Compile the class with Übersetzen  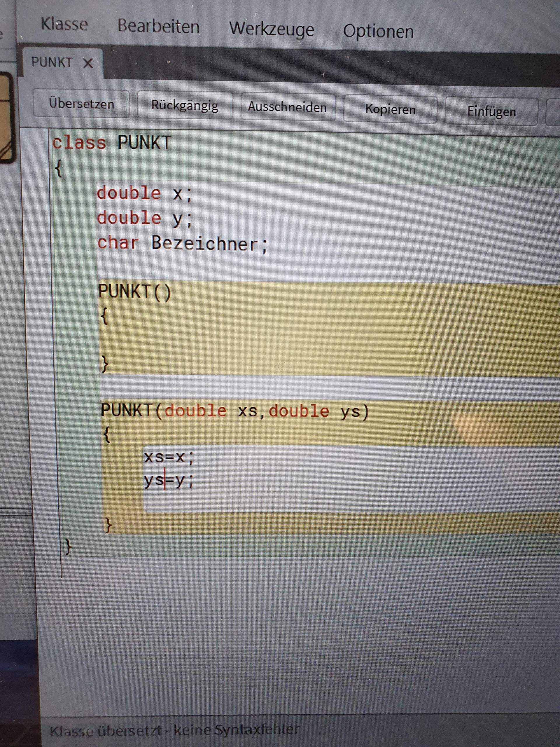tap(81, 104)
